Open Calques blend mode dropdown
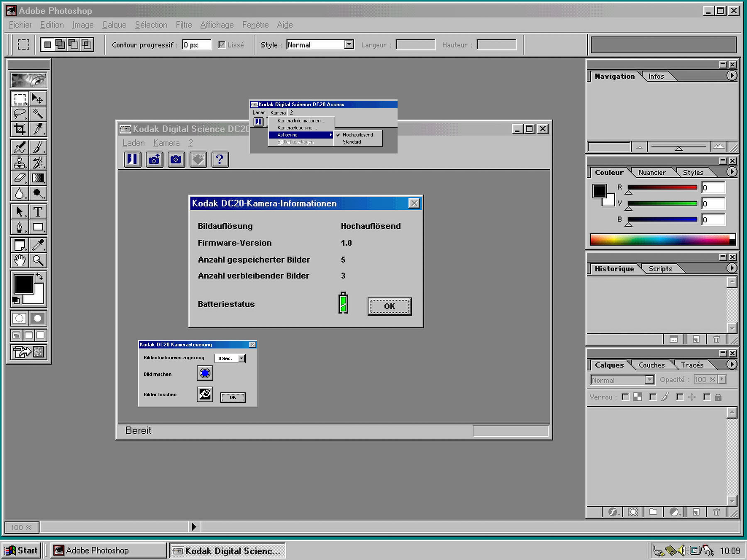Screen dimensions: 747x560 coord(649,380)
